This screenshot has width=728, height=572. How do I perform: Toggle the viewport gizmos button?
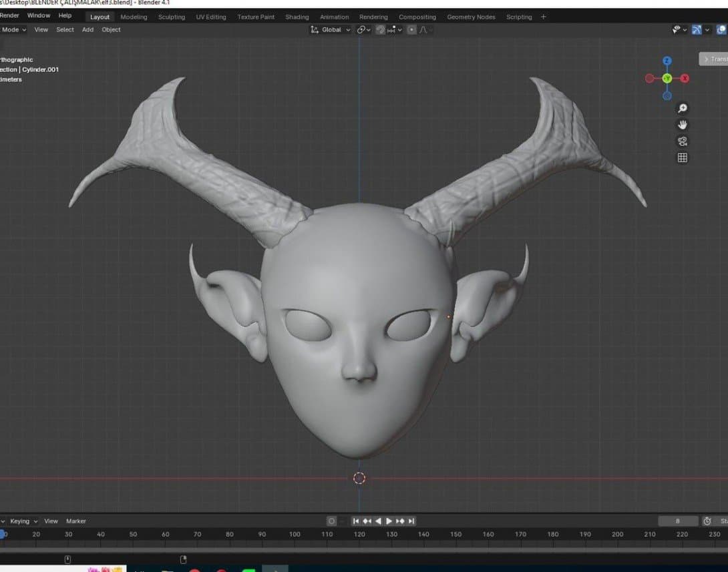click(697, 29)
